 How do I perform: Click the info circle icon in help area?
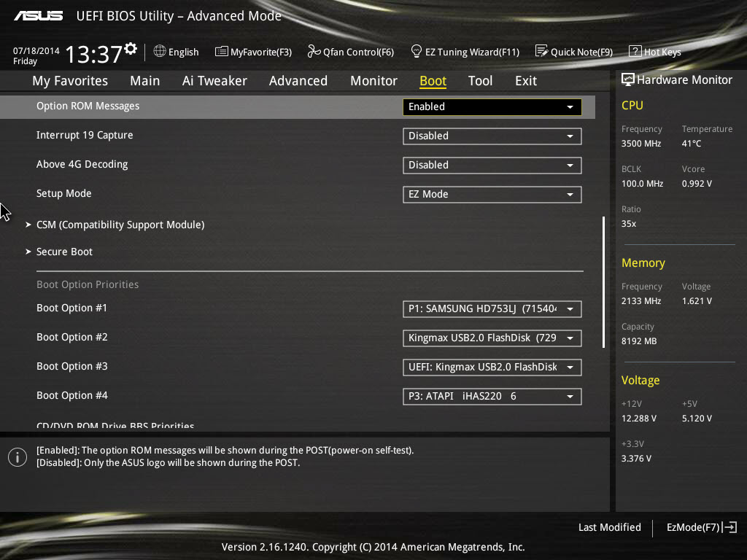point(18,457)
